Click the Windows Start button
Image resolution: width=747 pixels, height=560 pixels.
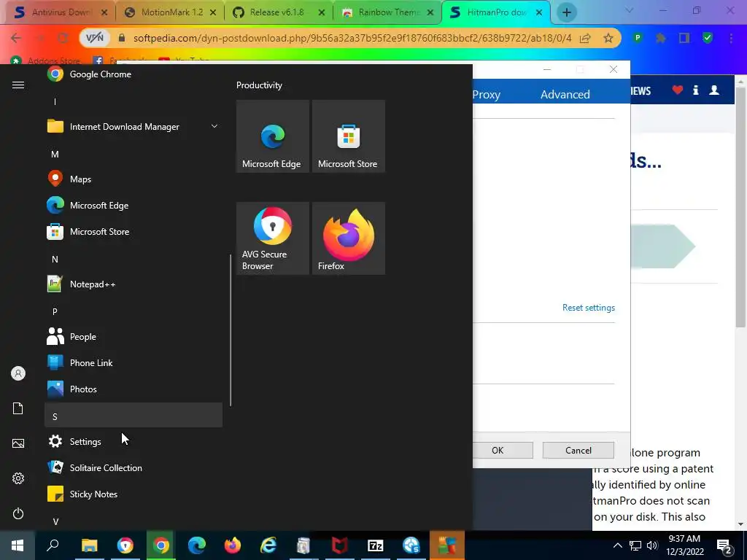pyautogui.click(x=18, y=545)
